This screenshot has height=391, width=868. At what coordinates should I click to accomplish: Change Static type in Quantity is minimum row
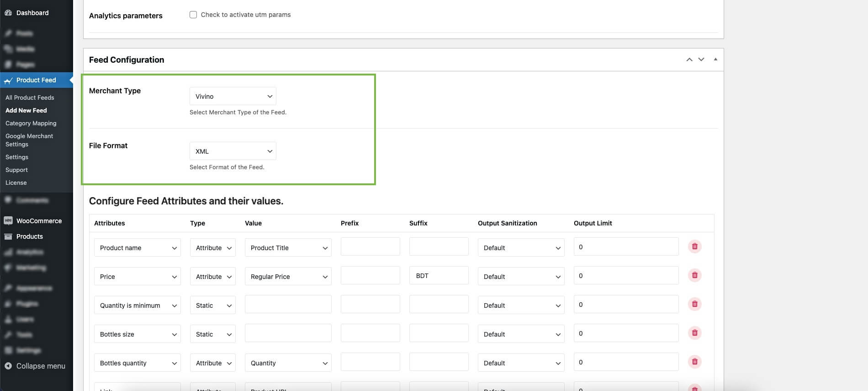pos(213,305)
